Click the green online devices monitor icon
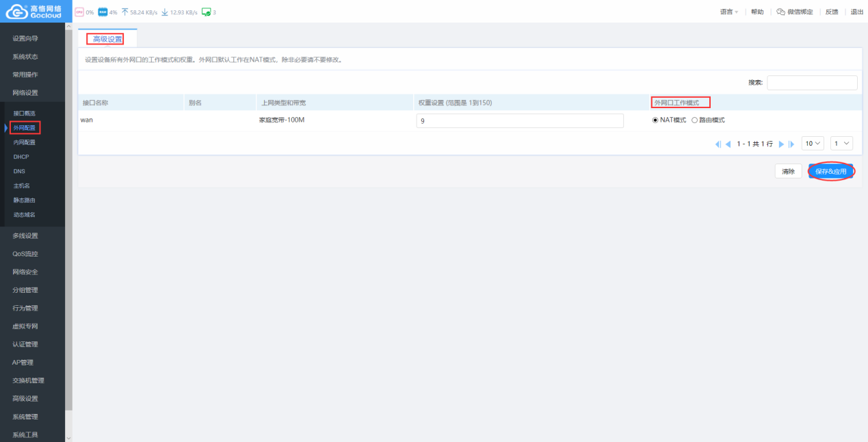 (206, 12)
